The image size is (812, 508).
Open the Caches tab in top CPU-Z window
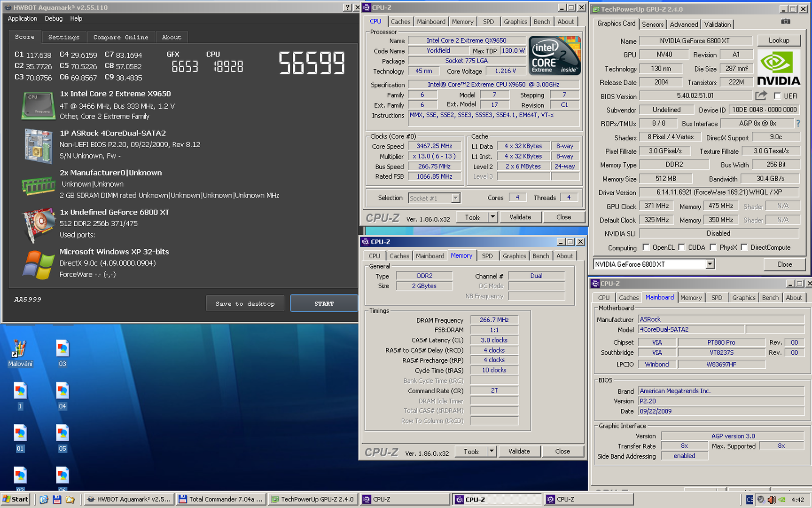pyautogui.click(x=400, y=22)
